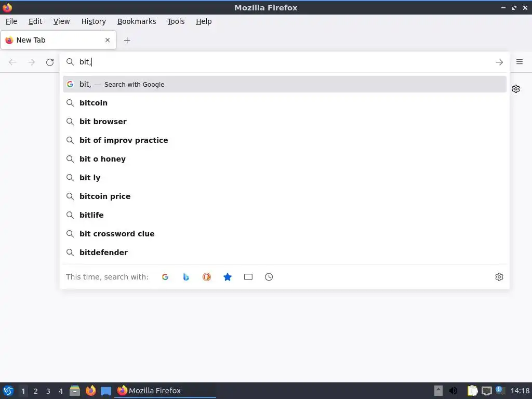Switch to workspace 2
Viewport: 532px width, 399px height.
tap(36, 391)
